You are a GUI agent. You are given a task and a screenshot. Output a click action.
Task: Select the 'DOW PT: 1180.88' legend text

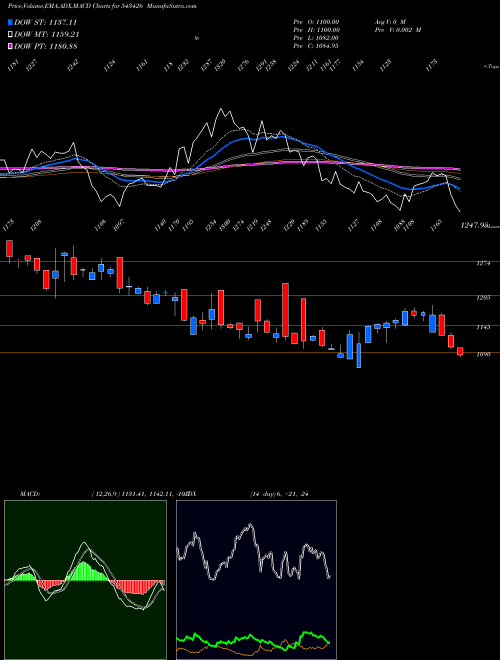pyautogui.click(x=45, y=47)
